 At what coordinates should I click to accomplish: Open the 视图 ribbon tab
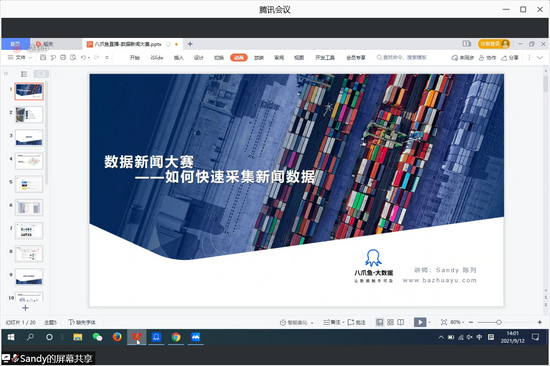(299, 58)
